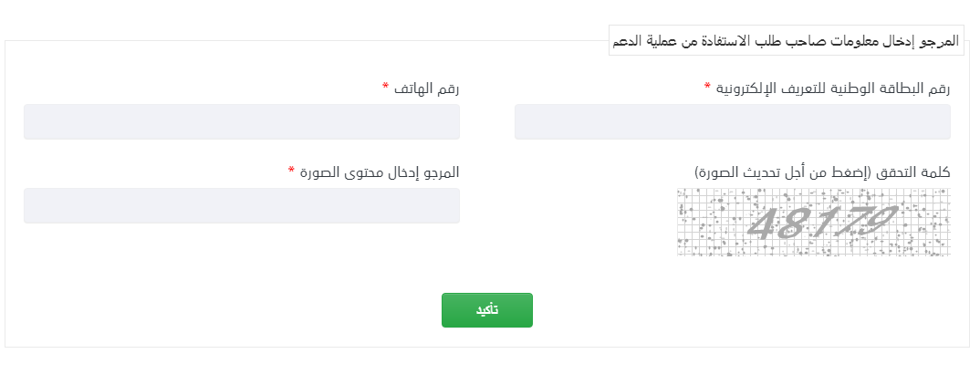Image resolution: width=980 pixels, height=385 pixels.
Task: Click the "كلمة التحقق" captcha label words
Action: 912,172
